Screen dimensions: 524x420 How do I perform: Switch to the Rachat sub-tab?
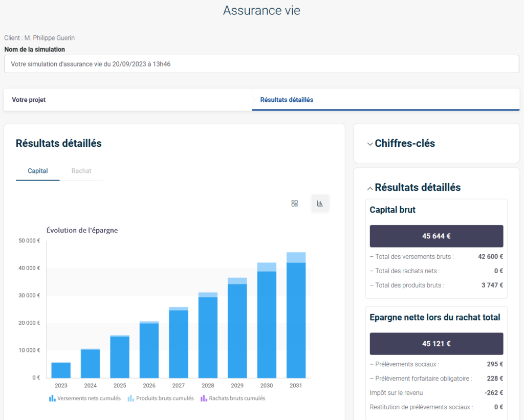coord(81,171)
